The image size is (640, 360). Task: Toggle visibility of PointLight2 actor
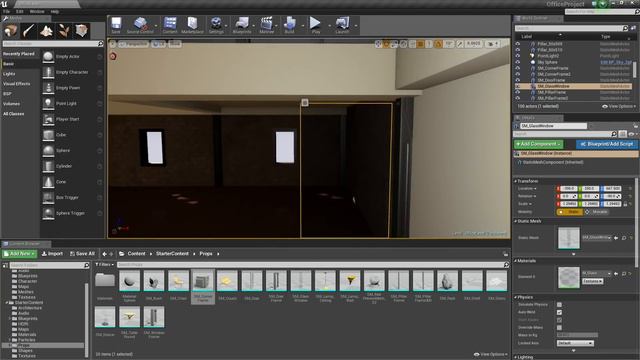(x=518, y=56)
